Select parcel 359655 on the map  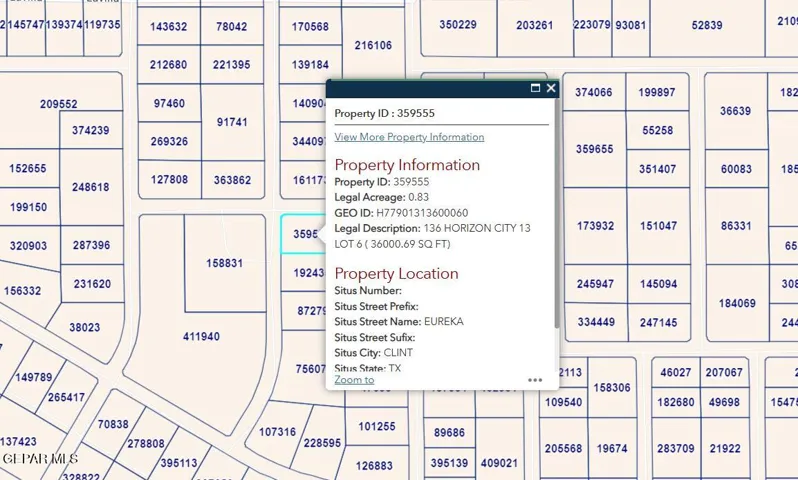[x=594, y=149]
